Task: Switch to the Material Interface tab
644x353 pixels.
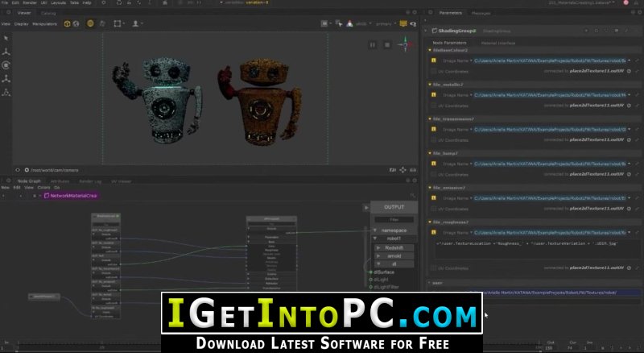Action: click(497, 43)
